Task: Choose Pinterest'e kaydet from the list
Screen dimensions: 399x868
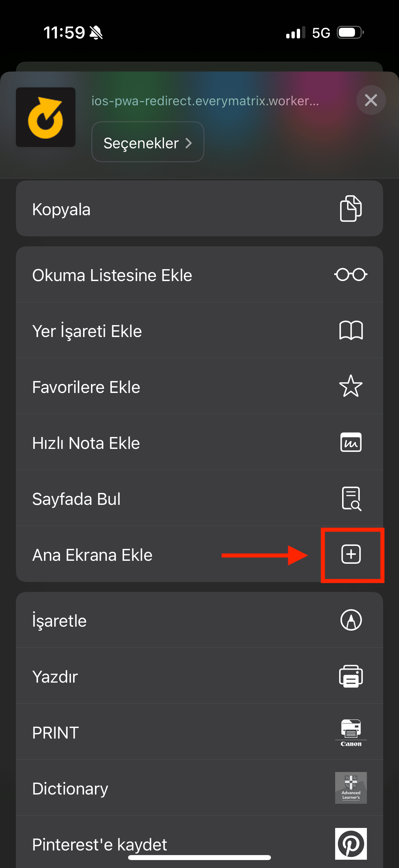Action: click(x=135, y=844)
